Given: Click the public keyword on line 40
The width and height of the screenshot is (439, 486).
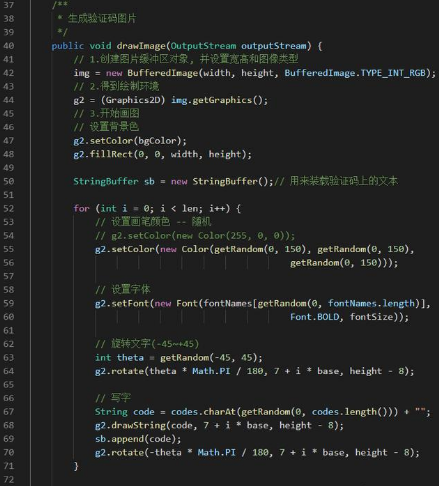Looking at the screenshot, I should click(x=68, y=46).
